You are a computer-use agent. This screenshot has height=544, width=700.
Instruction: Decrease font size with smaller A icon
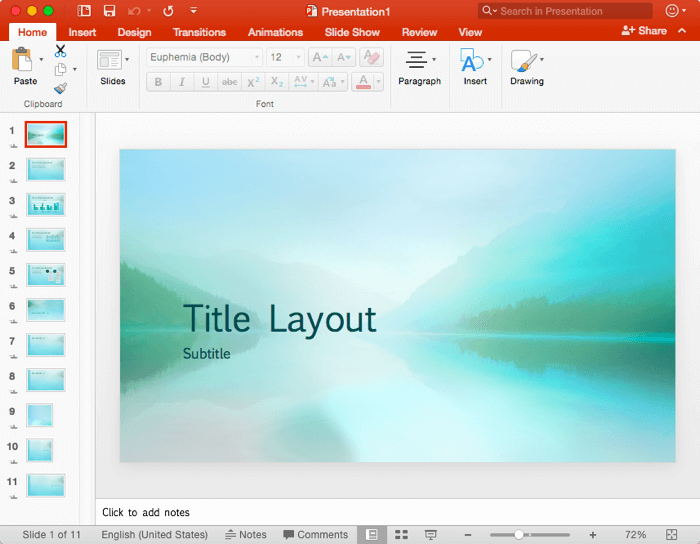344,57
